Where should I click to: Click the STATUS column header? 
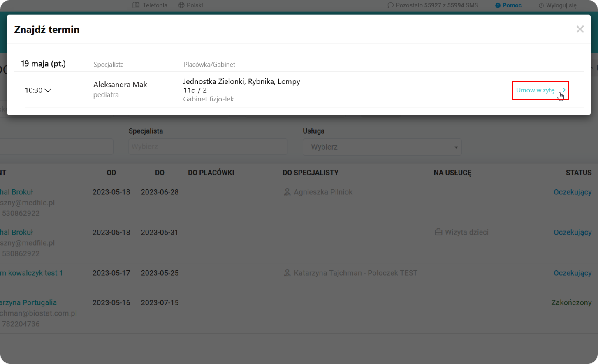click(x=579, y=173)
